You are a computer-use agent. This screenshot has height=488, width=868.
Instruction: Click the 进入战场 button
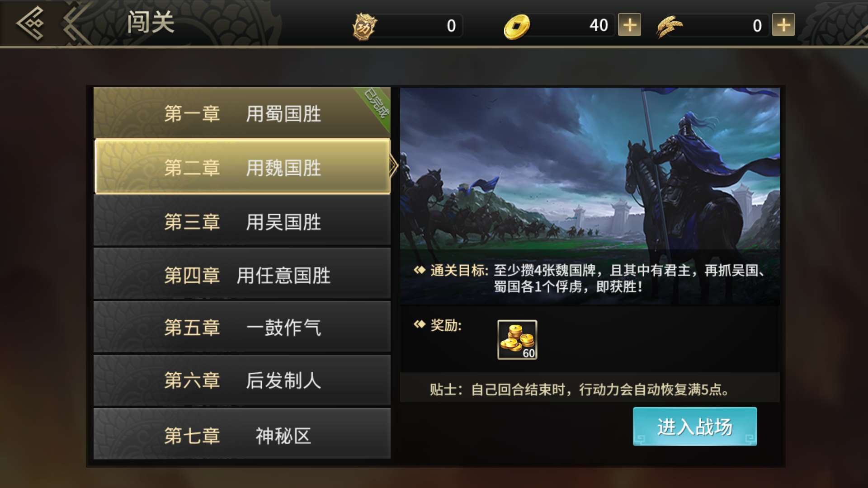tap(695, 427)
